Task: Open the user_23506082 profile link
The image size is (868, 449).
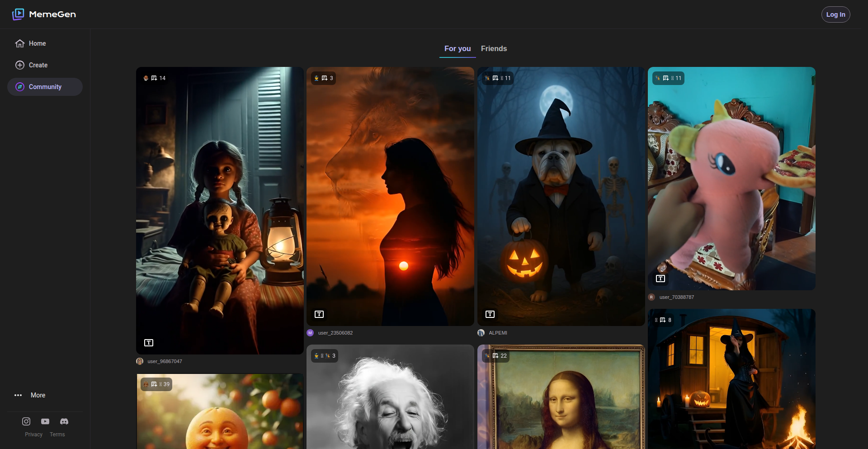Action: click(335, 333)
